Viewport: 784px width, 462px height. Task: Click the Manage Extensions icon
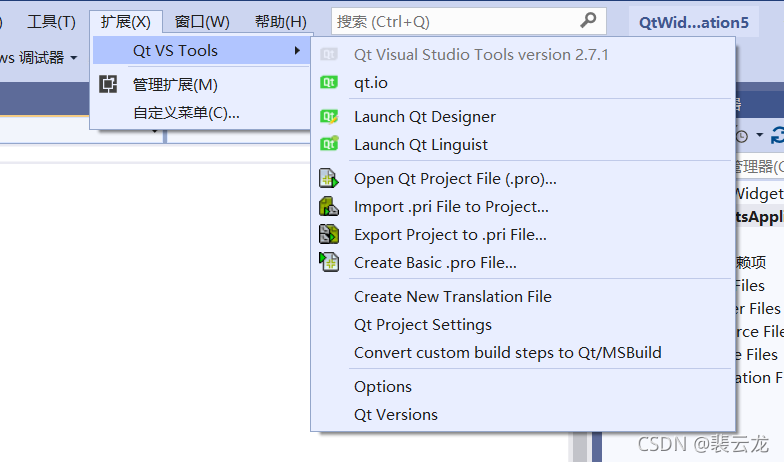[x=108, y=84]
